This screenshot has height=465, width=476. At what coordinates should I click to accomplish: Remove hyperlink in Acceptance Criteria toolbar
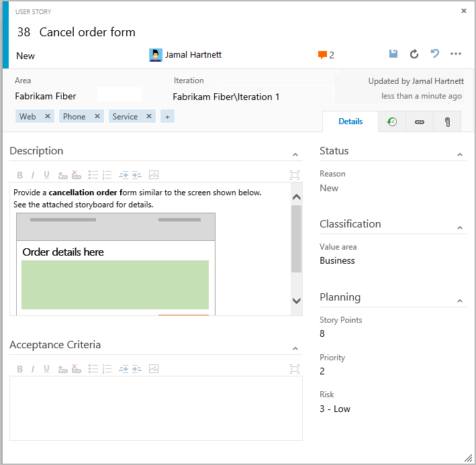tap(76, 369)
